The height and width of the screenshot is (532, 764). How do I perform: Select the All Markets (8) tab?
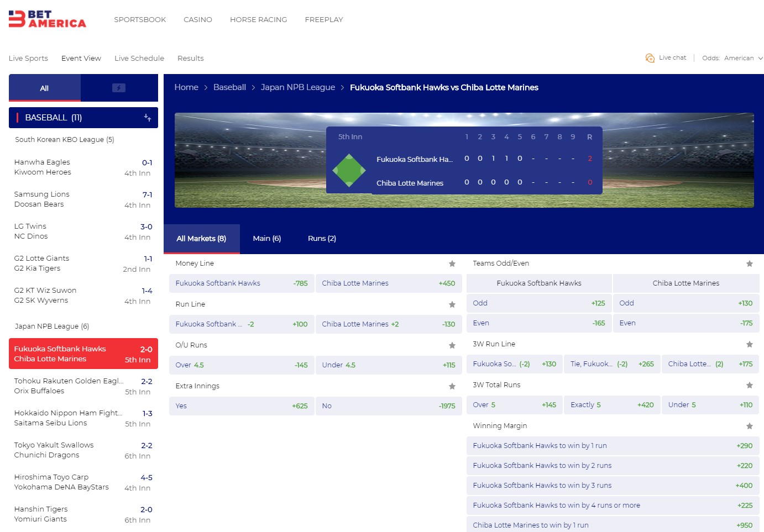202,239
